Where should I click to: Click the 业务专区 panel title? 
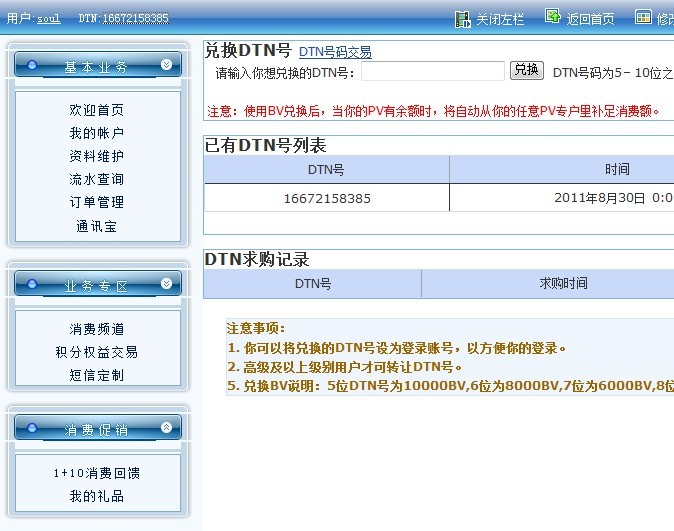point(96,286)
